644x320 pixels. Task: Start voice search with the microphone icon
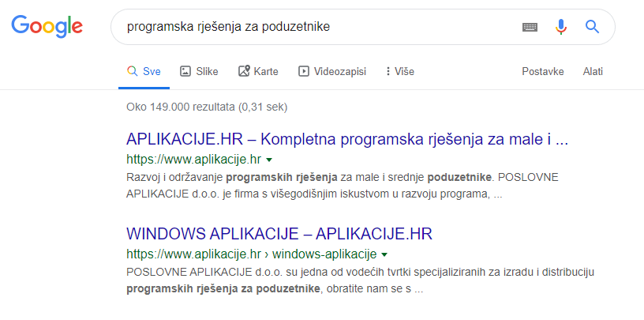point(560,27)
